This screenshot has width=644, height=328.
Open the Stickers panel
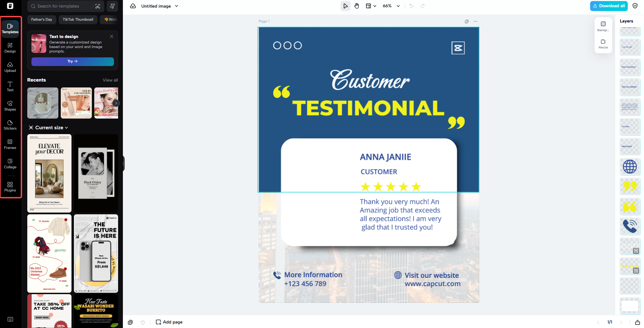tap(10, 125)
